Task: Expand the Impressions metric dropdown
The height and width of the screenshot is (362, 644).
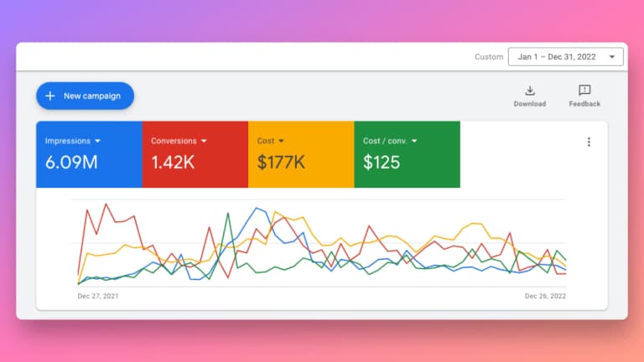Action: click(x=97, y=141)
